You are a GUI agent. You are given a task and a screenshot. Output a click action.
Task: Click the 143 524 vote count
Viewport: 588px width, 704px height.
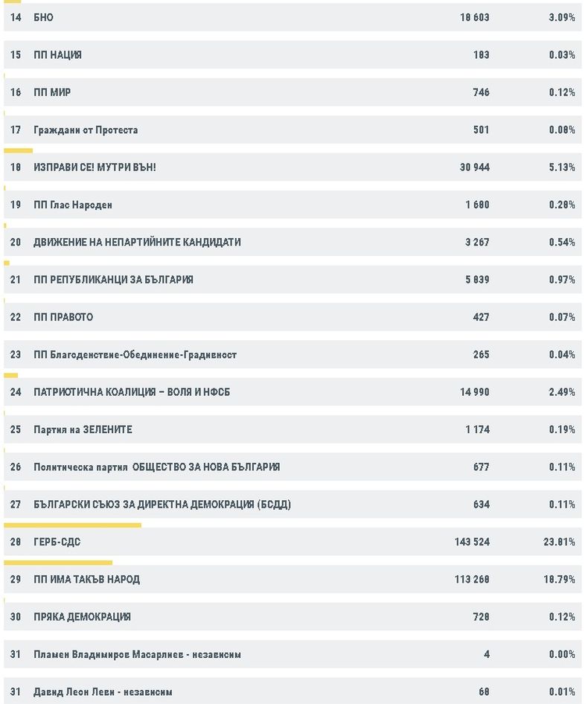pos(471,542)
